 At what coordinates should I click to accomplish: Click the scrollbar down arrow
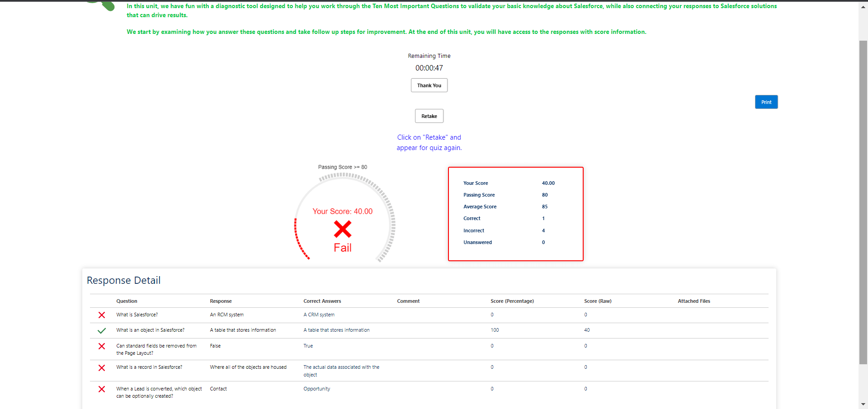pos(863,404)
